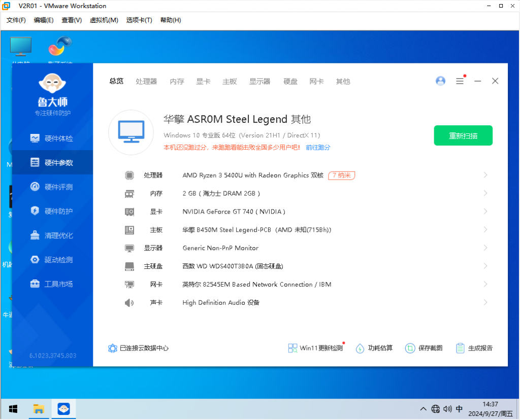Expand the 声卡 row chevron
This screenshot has height=420, width=520.
click(x=485, y=302)
